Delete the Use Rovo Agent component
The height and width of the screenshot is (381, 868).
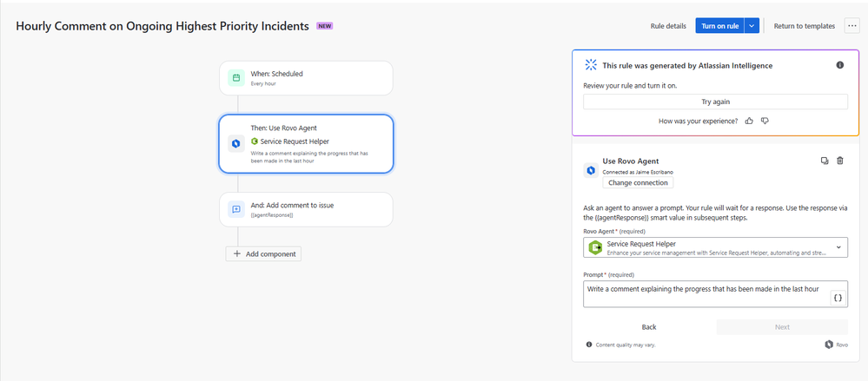pyautogui.click(x=840, y=161)
